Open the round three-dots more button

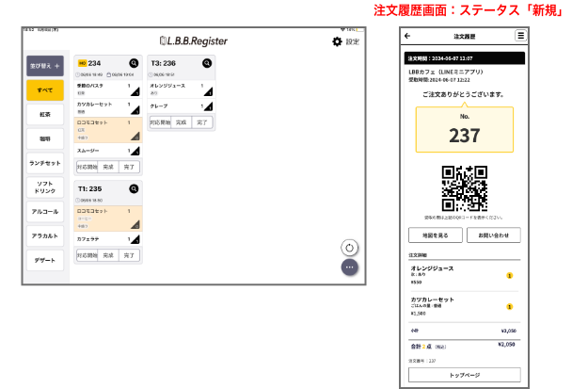(349, 267)
